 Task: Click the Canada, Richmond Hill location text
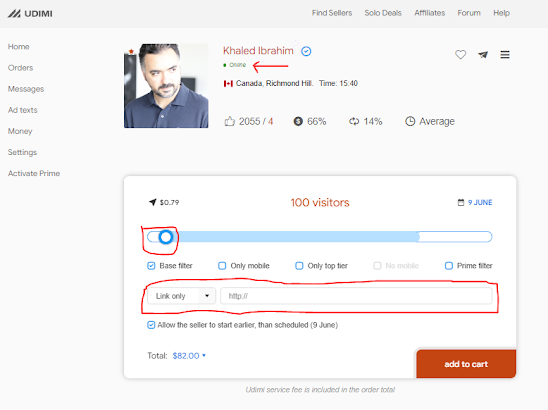pos(274,84)
